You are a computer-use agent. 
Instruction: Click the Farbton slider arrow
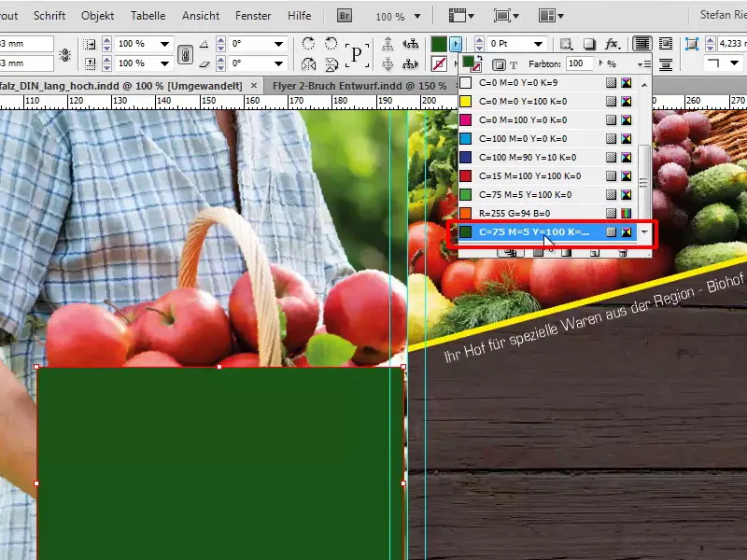[x=600, y=63]
